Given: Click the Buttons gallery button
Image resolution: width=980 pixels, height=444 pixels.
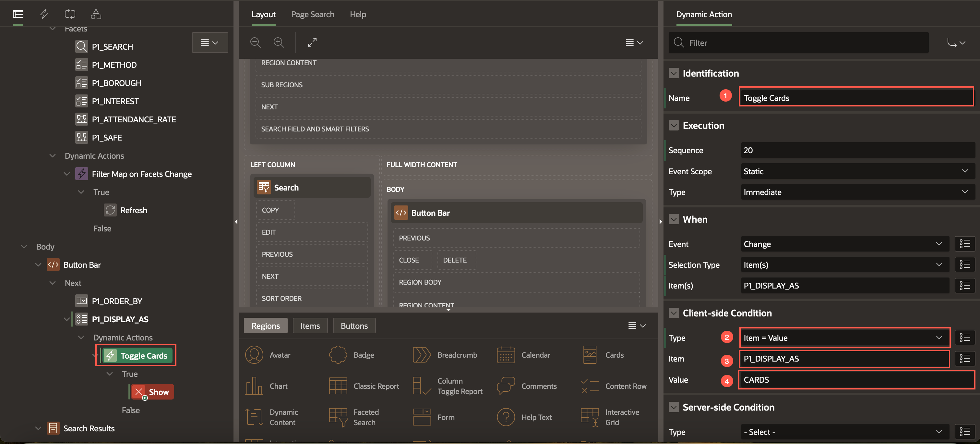Looking at the screenshot, I should (x=354, y=326).
